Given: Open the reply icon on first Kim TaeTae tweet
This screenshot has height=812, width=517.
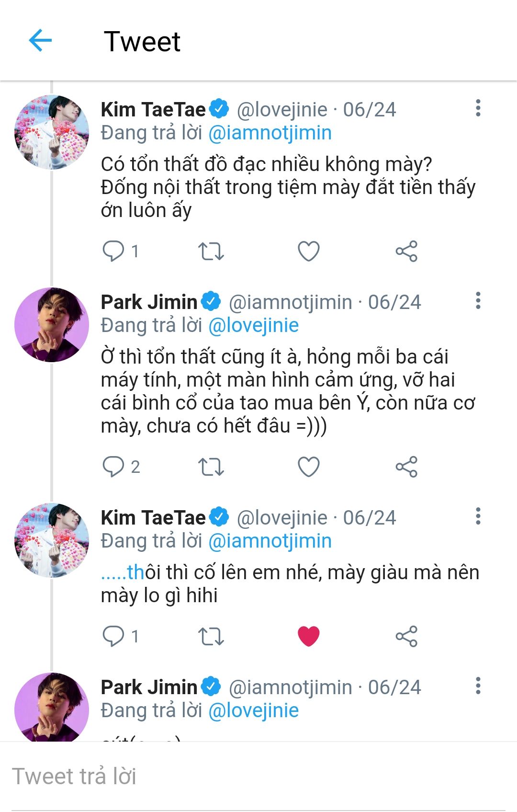Looking at the screenshot, I should tap(113, 251).
